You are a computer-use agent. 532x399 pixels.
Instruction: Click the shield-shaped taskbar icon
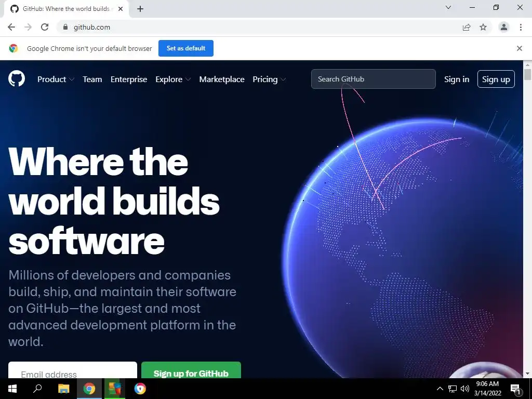click(140, 389)
